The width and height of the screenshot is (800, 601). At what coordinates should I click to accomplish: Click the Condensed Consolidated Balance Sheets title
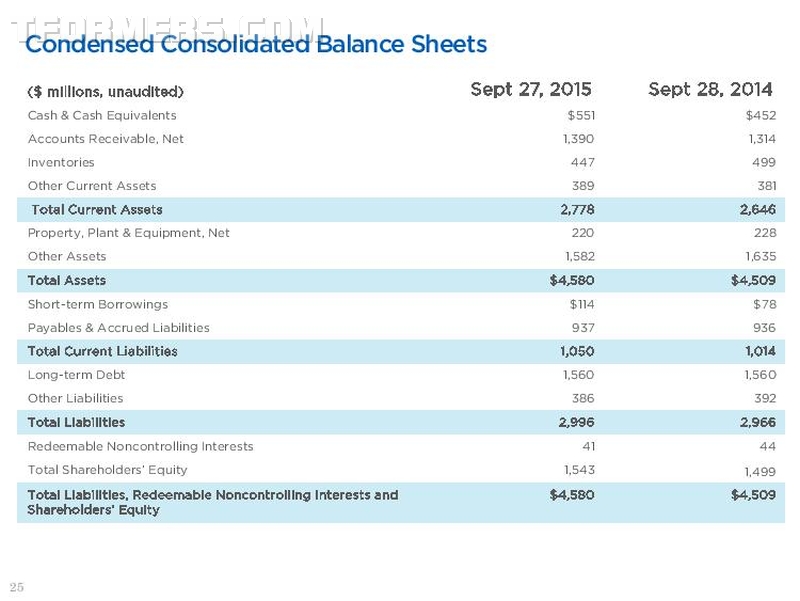(x=256, y=44)
